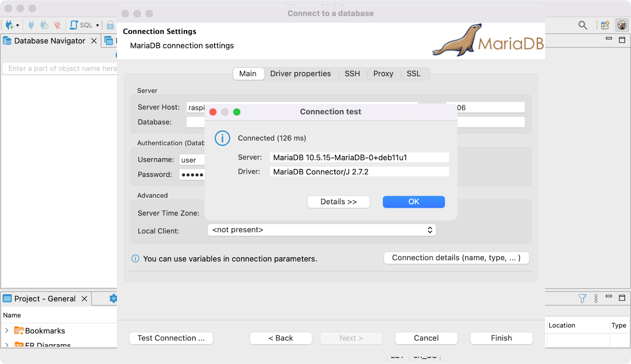Click the Username input field
This screenshot has width=631, height=364.
click(x=192, y=160)
